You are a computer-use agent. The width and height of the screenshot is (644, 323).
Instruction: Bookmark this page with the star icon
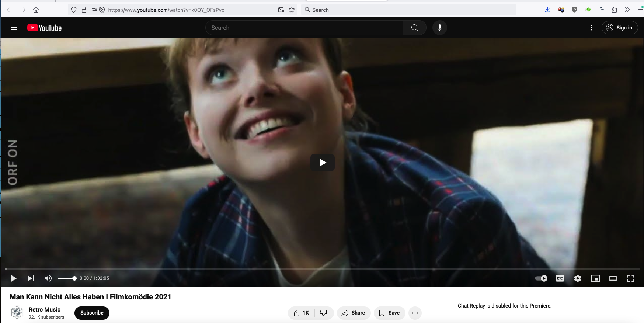[x=292, y=10]
